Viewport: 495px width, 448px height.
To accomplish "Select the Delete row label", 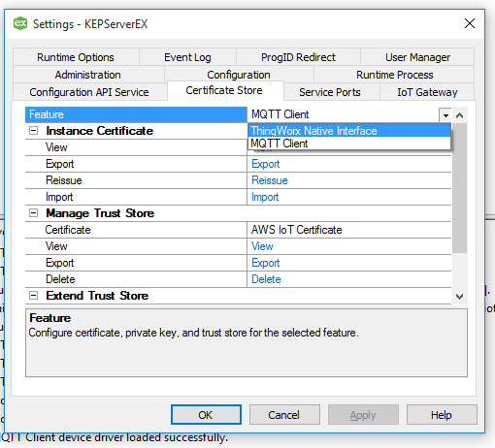I will coord(136,279).
